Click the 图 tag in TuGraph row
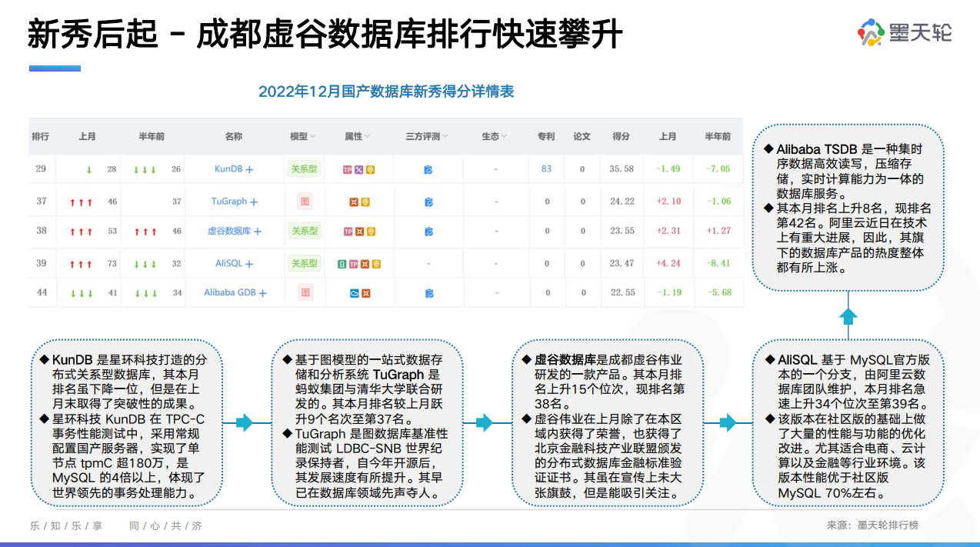This screenshot has height=547, width=980. (305, 202)
